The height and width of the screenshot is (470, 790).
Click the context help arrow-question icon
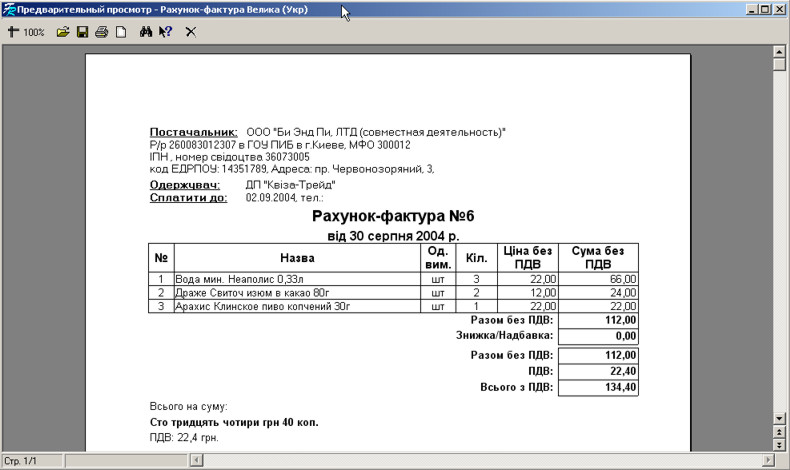[x=166, y=32]
